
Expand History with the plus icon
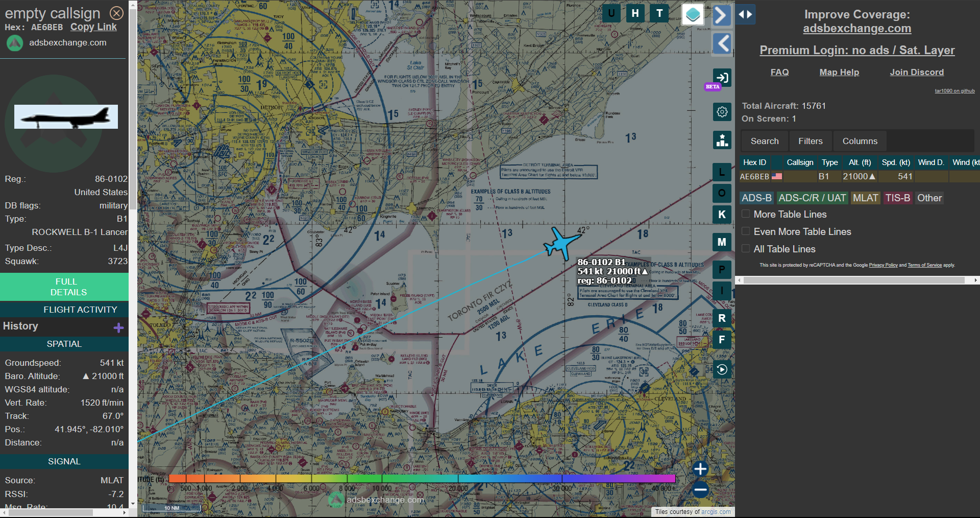[118, 327]
